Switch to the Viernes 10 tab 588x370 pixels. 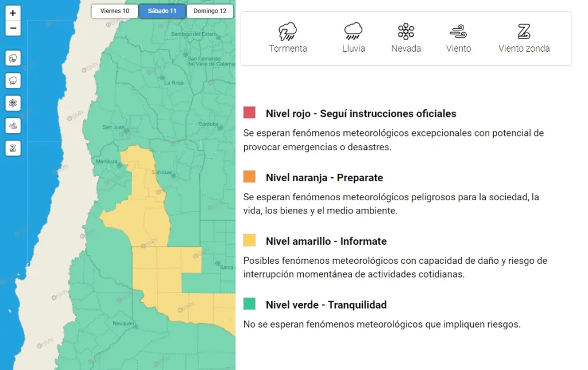tap(115, 11)
